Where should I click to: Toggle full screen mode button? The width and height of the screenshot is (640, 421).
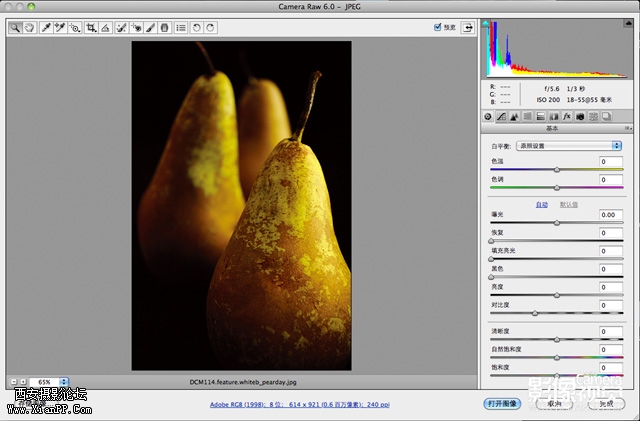click(x=467, y=28)
